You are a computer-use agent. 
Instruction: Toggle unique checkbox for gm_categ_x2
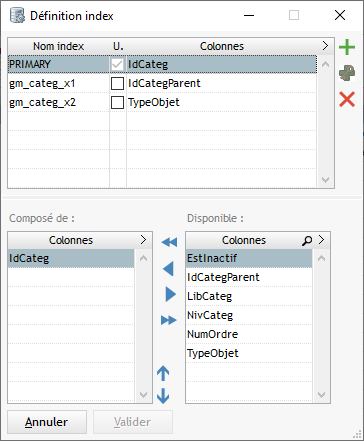[117, 102]
